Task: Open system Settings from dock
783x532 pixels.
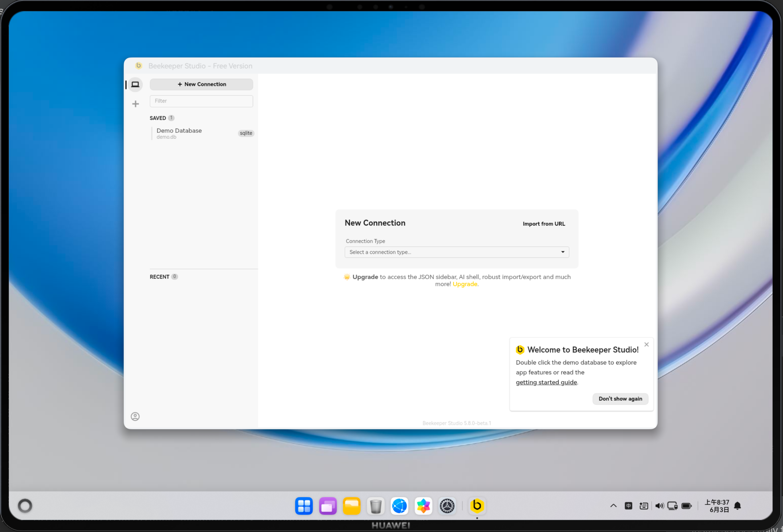Action: click(x=447, y=506)
